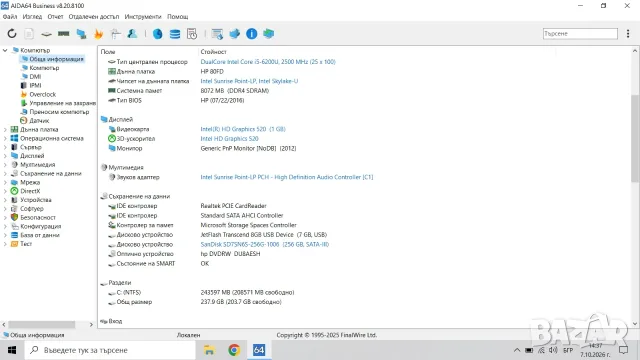This screenshot has height=360, width=640.
Task: Select Преносим компютър in the tree
Action: 59,111
